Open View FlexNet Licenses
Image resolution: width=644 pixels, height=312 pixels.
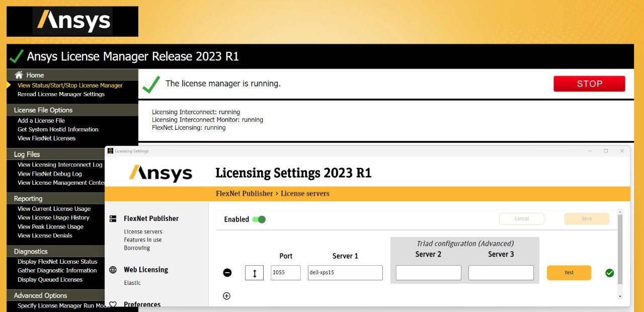[46, 138]
